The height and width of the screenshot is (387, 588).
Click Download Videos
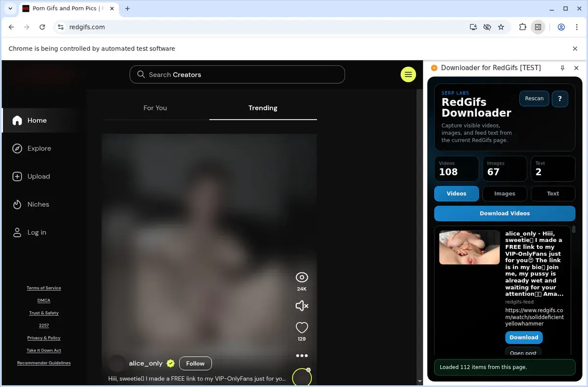click(x=505, y=213)
